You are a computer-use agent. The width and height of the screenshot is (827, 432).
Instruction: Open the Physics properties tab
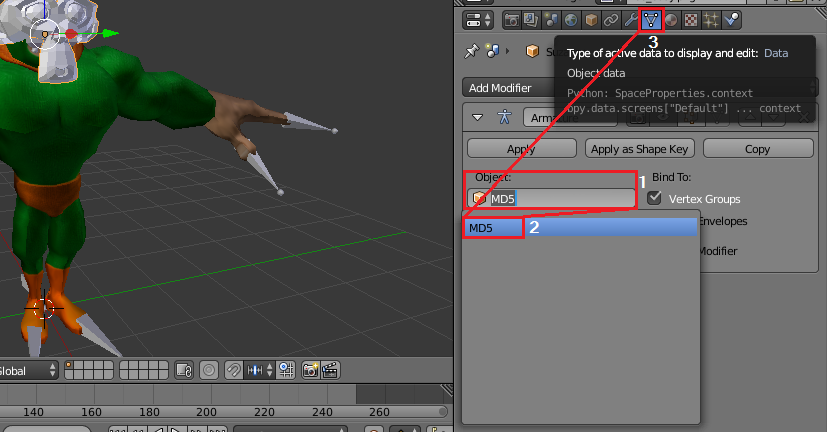pos(731,21)
